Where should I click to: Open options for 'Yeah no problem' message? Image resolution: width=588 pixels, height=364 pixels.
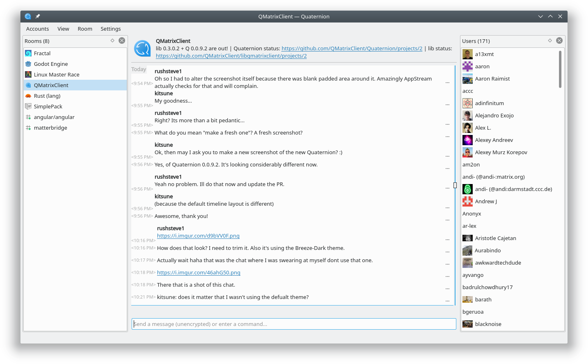pos(447,188)
